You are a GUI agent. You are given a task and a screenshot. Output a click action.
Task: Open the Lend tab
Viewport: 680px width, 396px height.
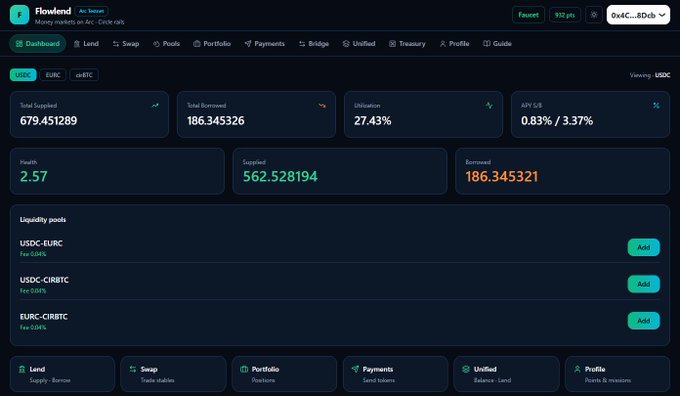coord(86,43)
